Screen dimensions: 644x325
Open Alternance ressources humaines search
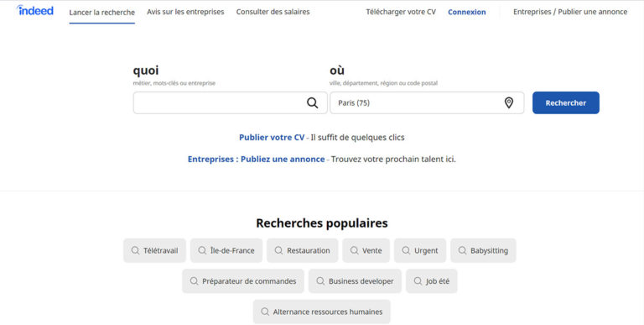click(x=322, y=312)
